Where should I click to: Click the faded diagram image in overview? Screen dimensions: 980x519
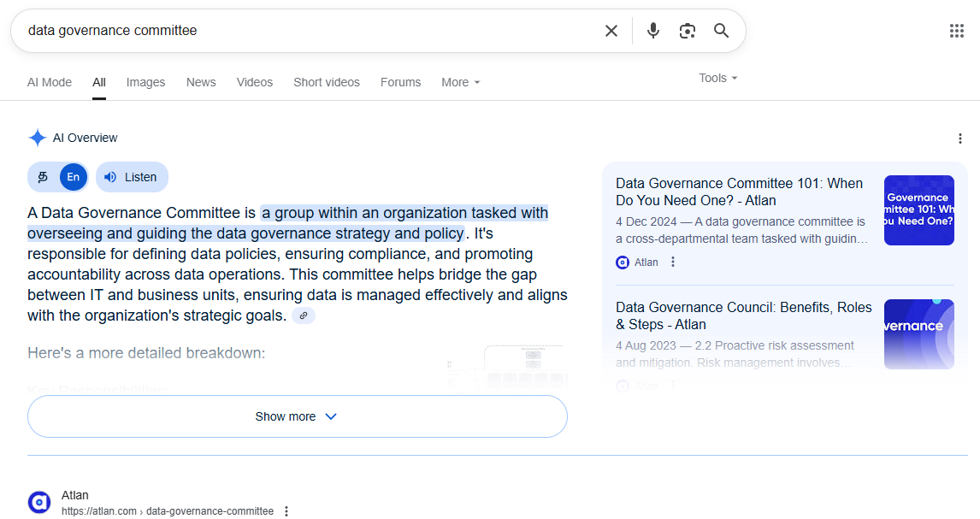(x=507, y=367)
